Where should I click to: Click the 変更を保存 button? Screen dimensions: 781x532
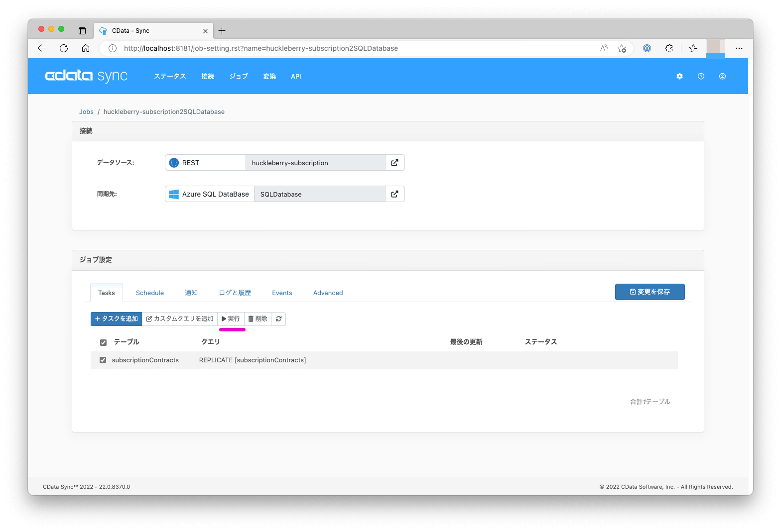pyautogui.click(x=650, y=292)
